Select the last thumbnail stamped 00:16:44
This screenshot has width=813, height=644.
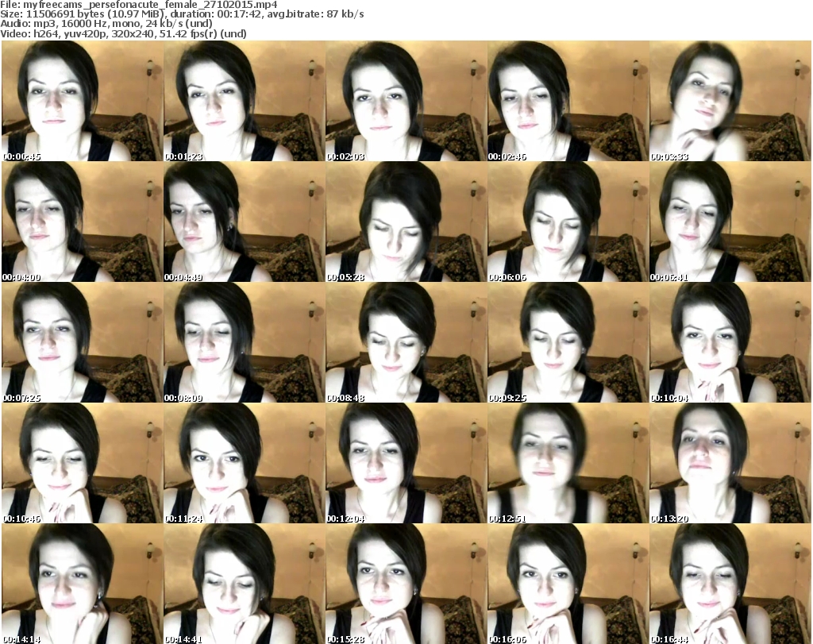point(730,584)
